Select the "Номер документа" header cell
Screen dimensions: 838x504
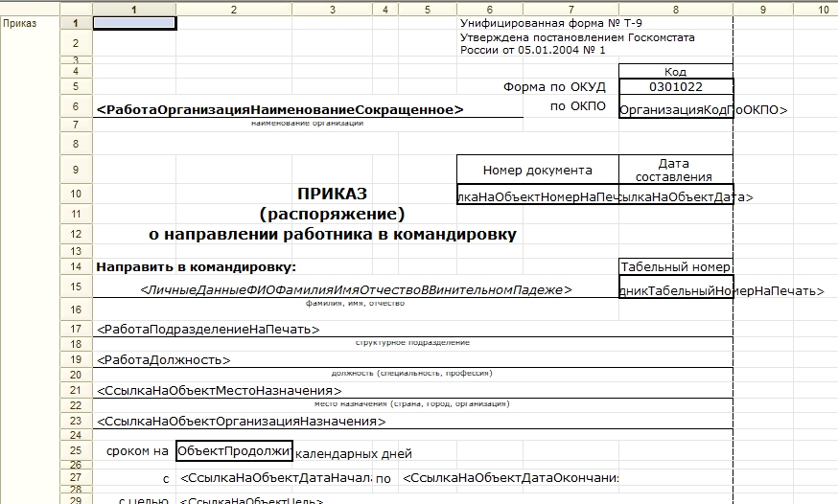(537, 171)
